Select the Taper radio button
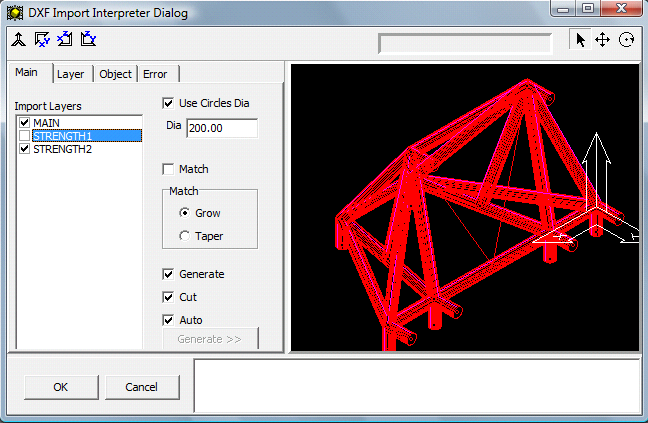The height and width of the screenshot is (423, 648). tap(183, 236)
